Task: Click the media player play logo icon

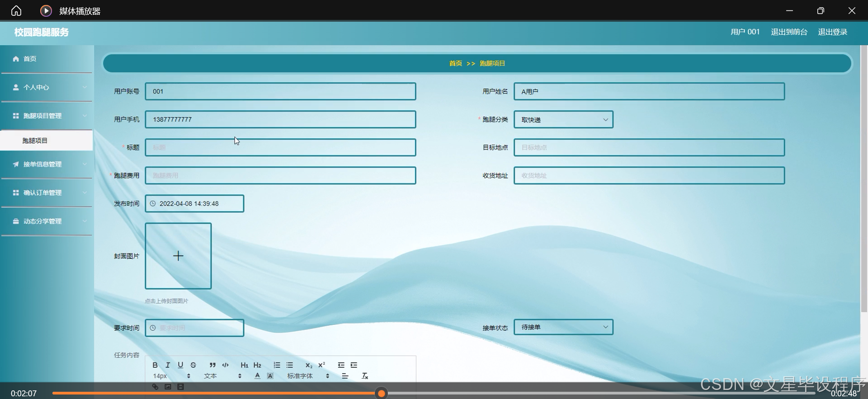Action: [46, 10]
